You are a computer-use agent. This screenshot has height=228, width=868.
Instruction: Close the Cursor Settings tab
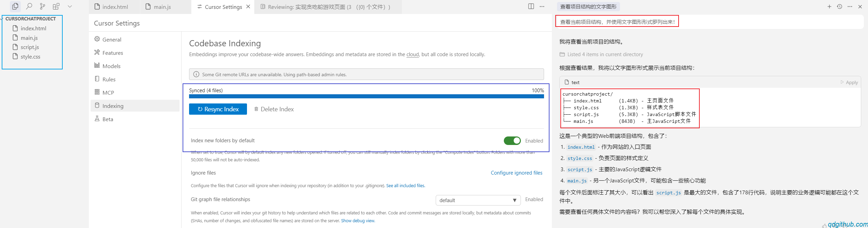[248, 6]
